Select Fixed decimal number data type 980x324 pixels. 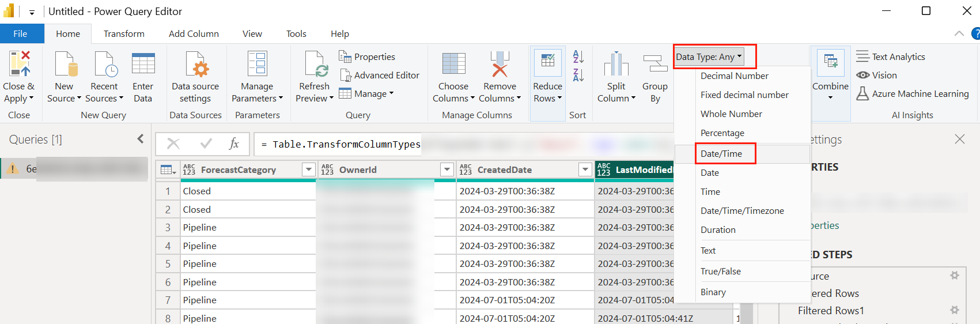743,95
